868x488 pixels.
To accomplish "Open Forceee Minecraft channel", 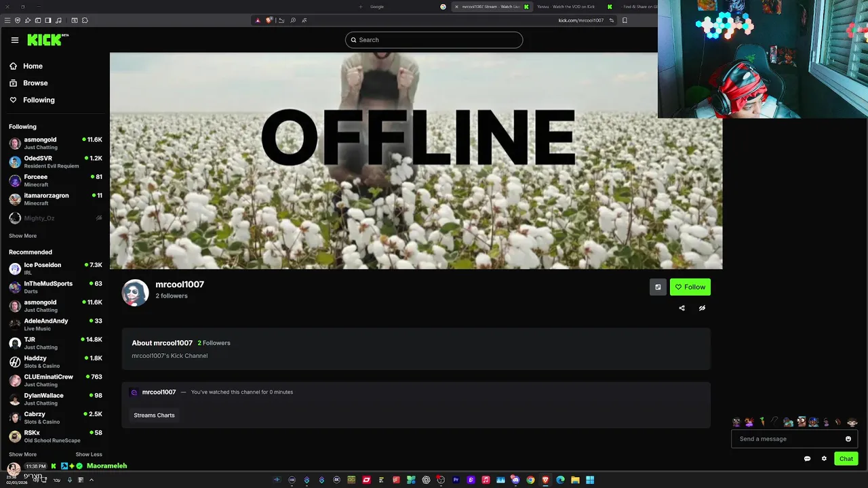I will [x=55, y=180].
